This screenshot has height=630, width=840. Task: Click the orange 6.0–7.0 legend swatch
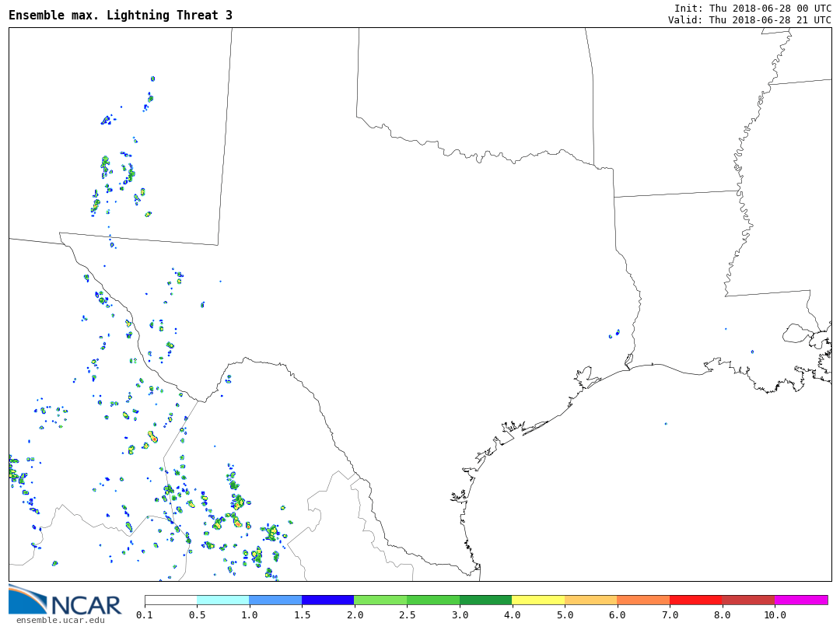click(643, 600)
